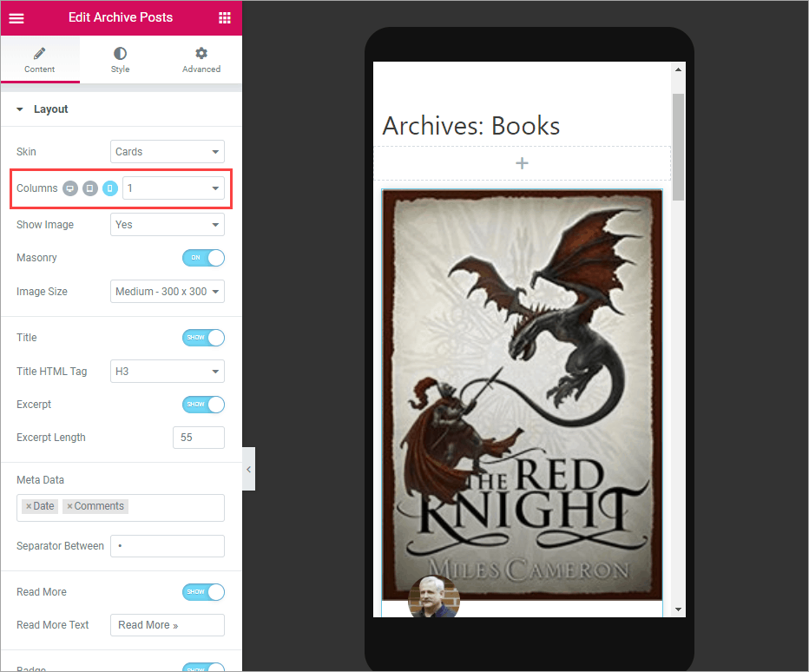Open the Columns dropdown
The image size is (809, 672).
click(174, 188)
